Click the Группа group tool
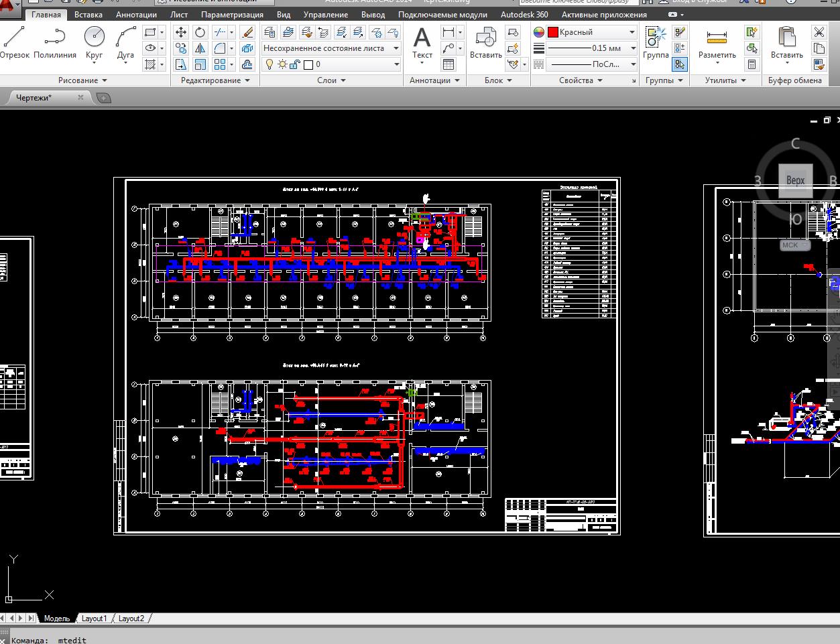The height and width of the screenshot is (644, 840). point(656,43)
